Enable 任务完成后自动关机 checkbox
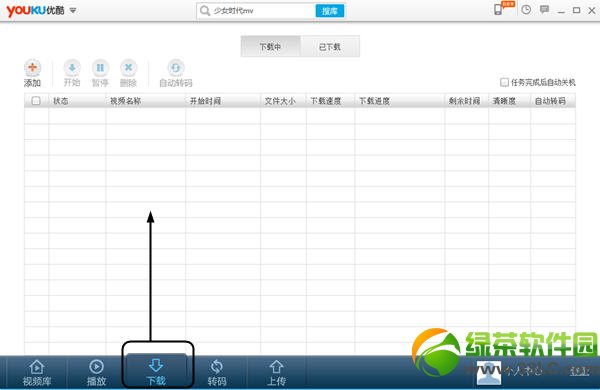This screenshot has height=390, width=600. (x=504, y=82)
